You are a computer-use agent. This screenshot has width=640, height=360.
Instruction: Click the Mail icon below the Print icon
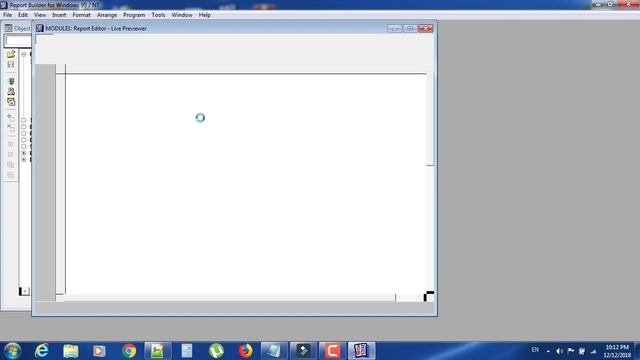[11, 102]
